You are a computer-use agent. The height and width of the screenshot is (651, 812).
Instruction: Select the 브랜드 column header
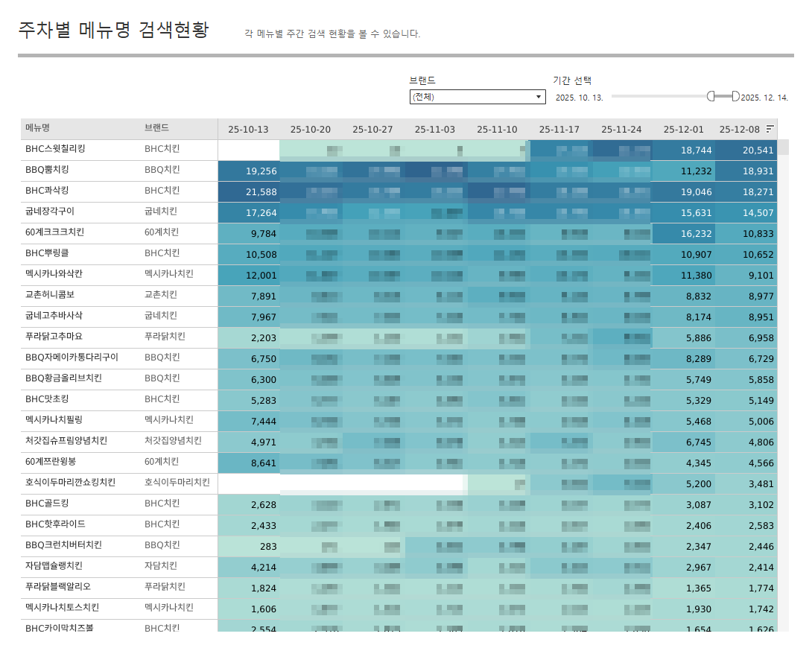click(156, 128)
